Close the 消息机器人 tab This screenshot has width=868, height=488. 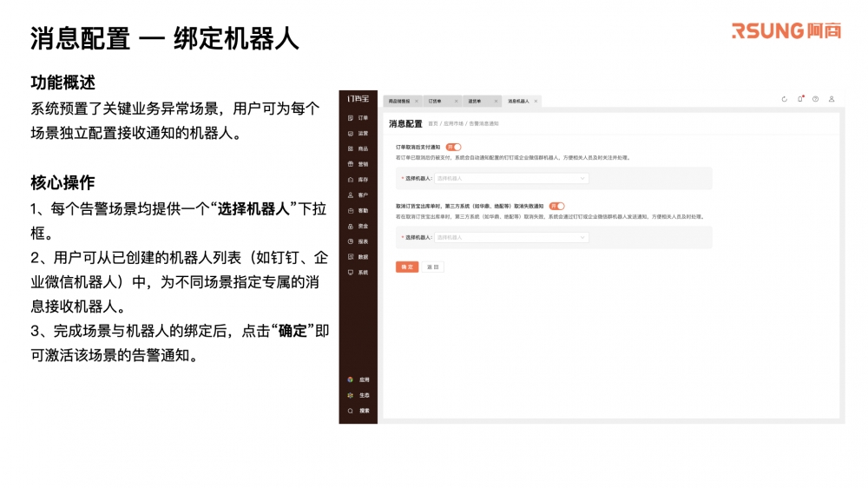(x=536, y=102)
